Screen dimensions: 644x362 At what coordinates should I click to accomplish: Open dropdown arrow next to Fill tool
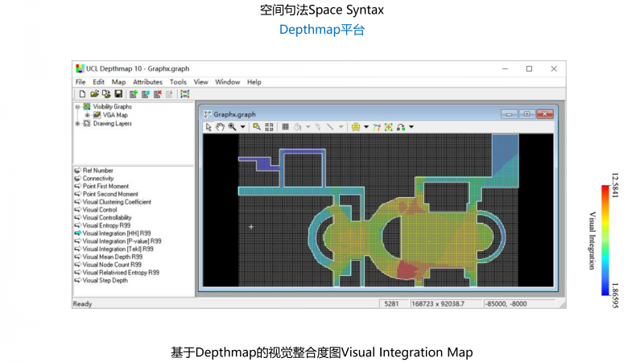coord(308,127)
